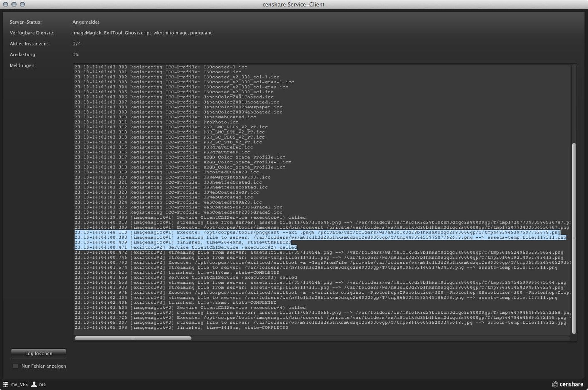Viewport: 588px width, 390px height.
Task: Close the censhare Service-Client window
Action: (5, 4)
